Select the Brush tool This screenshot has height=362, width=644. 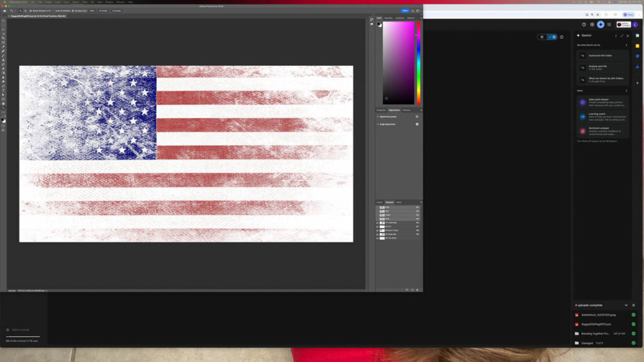[3, 55]
